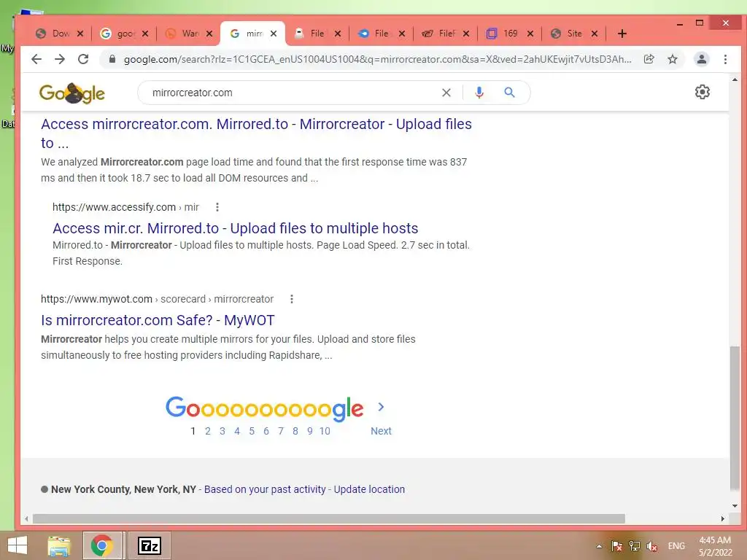Bookmark this page with the star icon
This screenshot has width=747, height=560.
point(672,59)
